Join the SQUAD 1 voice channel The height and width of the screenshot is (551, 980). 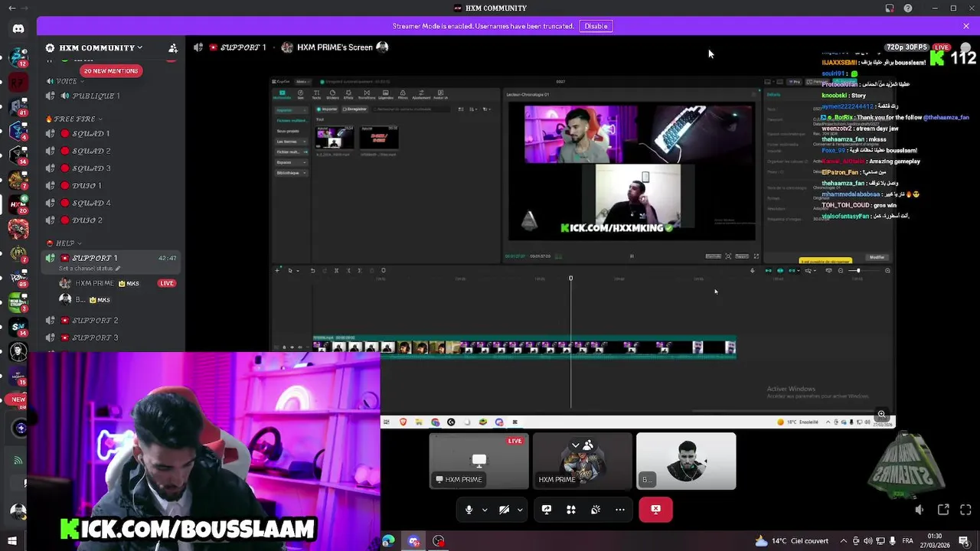point(112,133)
